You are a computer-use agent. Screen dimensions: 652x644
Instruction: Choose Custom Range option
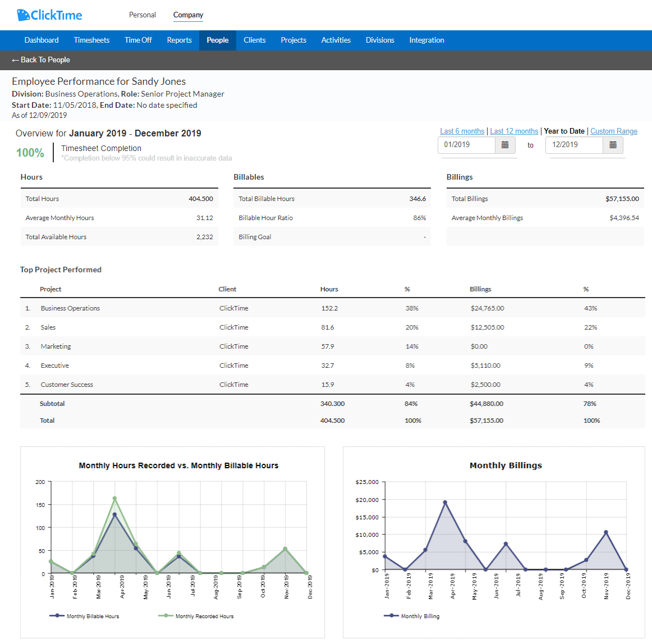614,131
